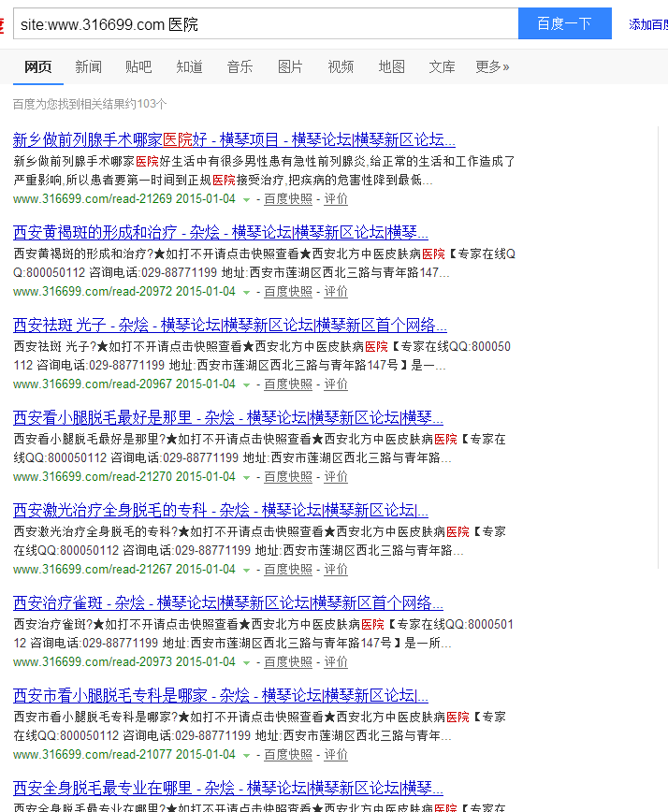668x812 pixels.
Task: Open the 音乐 tab
Action: click(240, 66)
